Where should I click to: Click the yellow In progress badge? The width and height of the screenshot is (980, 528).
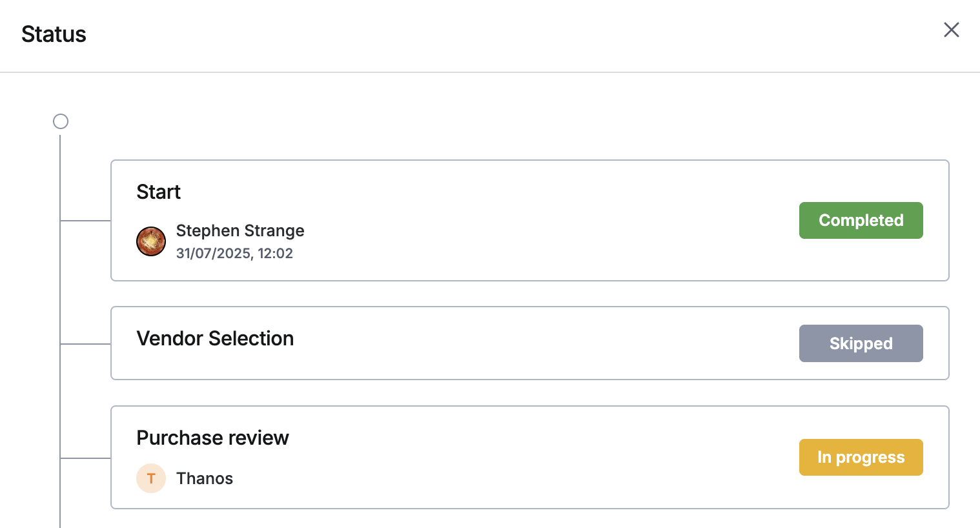pos(861,457)
